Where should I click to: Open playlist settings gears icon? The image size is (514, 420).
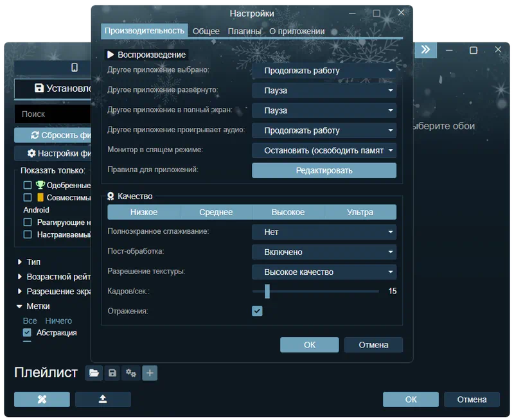(131, 373)
